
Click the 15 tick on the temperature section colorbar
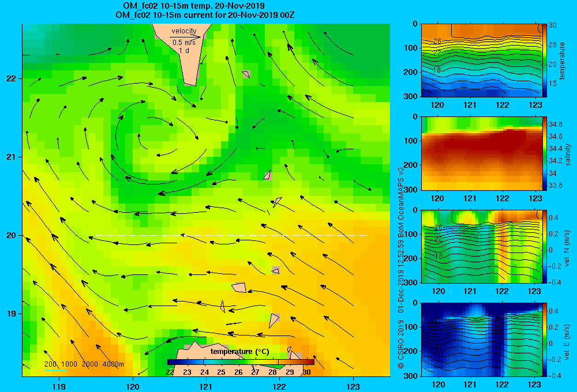click(553, 84)
